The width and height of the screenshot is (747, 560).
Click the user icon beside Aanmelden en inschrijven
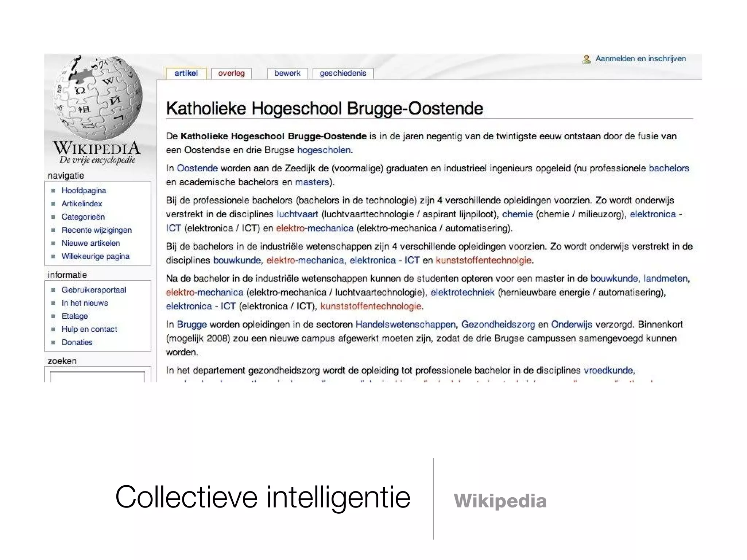tap(586, 59)
